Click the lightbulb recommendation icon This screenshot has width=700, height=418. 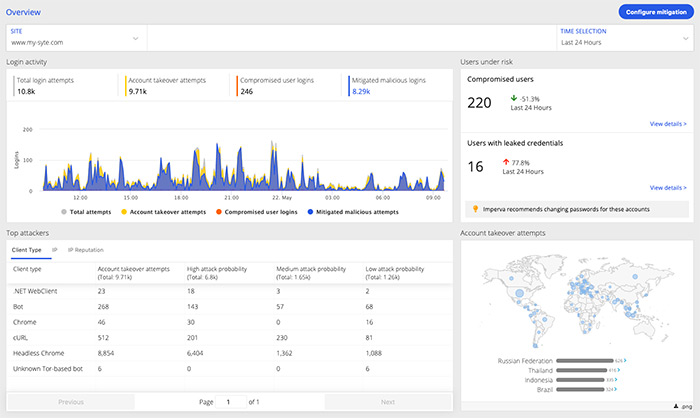point(475,209)
